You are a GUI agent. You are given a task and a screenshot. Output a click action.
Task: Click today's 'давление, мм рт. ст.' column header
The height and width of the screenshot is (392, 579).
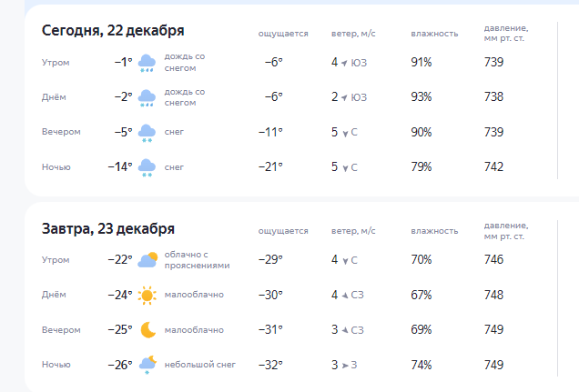(x=505, y=35)
